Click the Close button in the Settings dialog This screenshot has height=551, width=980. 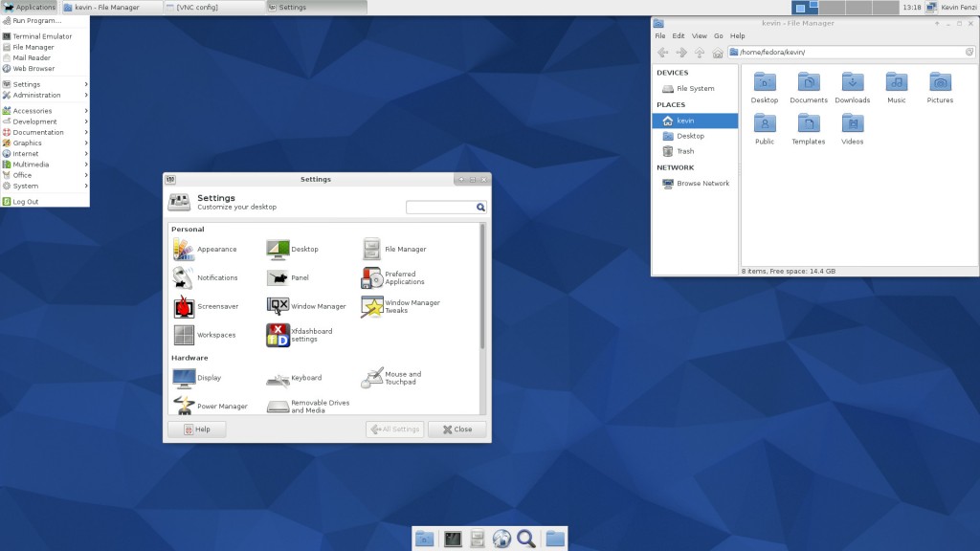457,429
